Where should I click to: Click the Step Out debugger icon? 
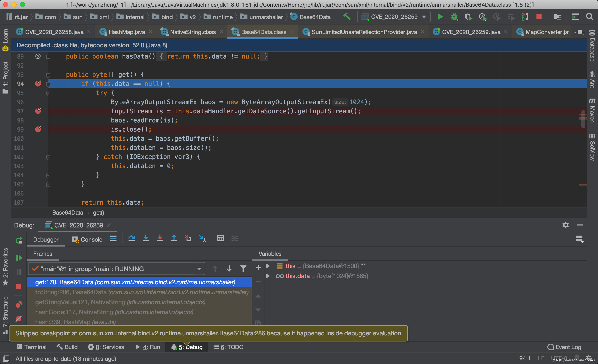click(x=174, y=239)
